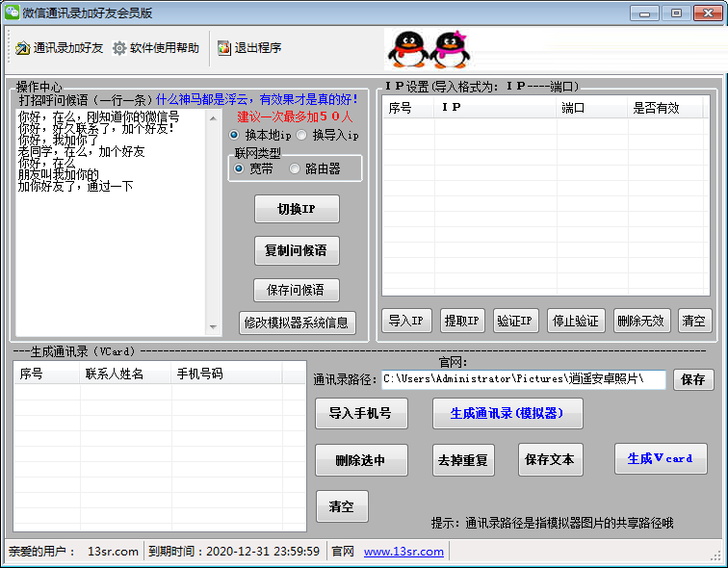Screen dimensions: 728x568
Task: Open the www.13sr.com link in the status bar
Action: click(403, 552)
